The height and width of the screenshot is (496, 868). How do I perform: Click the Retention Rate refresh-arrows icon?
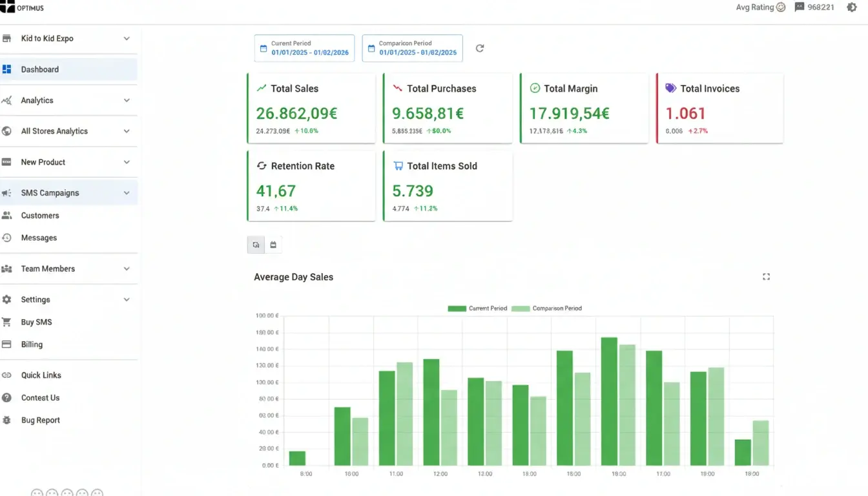coord(262,166)
